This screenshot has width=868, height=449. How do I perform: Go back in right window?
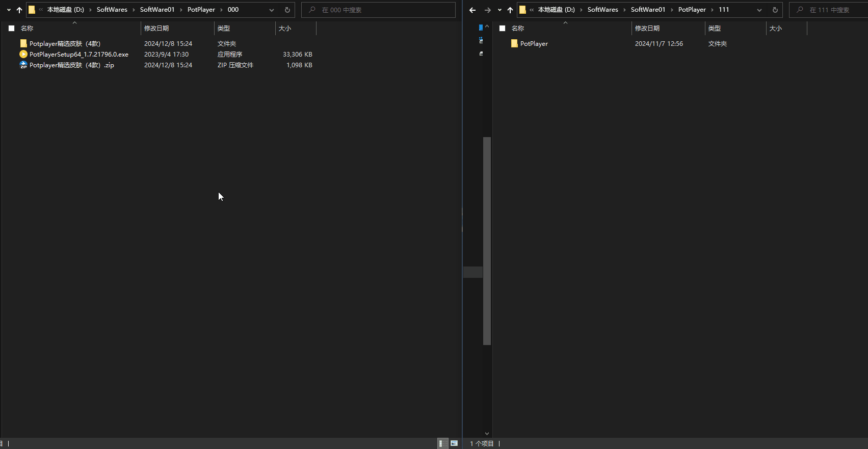pos(472,10)
